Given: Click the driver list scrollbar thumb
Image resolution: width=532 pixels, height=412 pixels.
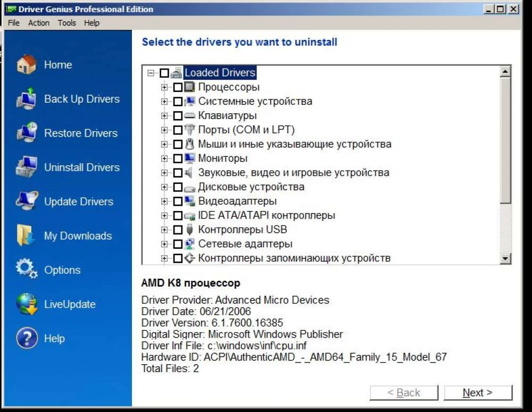Looking at the screenshot, I should (505, 140).
